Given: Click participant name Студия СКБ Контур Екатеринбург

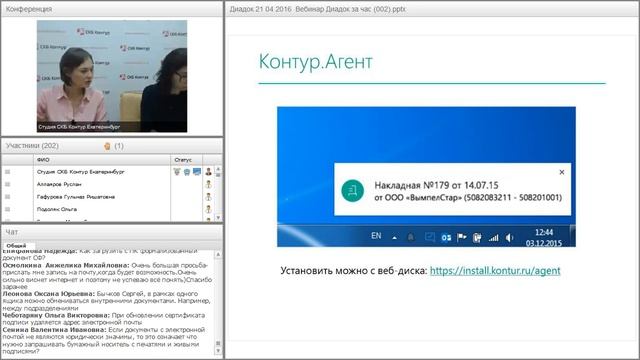Looking at the screenshot, I should pos(80,172).
